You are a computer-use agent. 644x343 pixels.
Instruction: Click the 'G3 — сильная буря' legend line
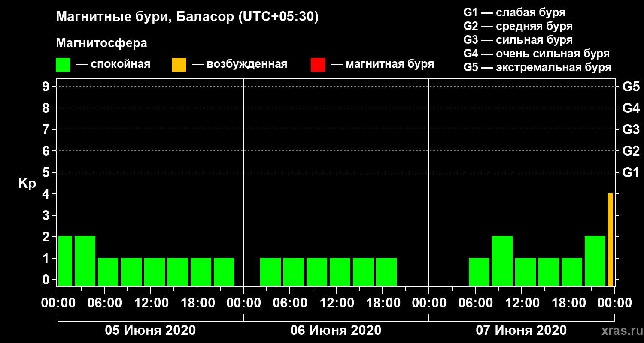coord(518,40)
